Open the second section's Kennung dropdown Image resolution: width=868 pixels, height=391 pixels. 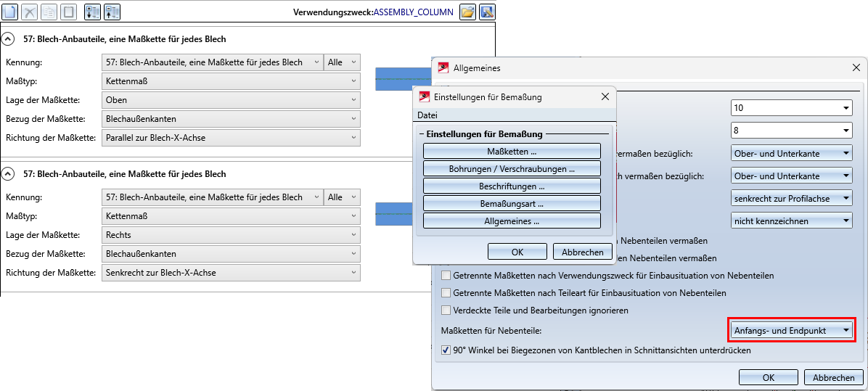(x=212, y=197)
